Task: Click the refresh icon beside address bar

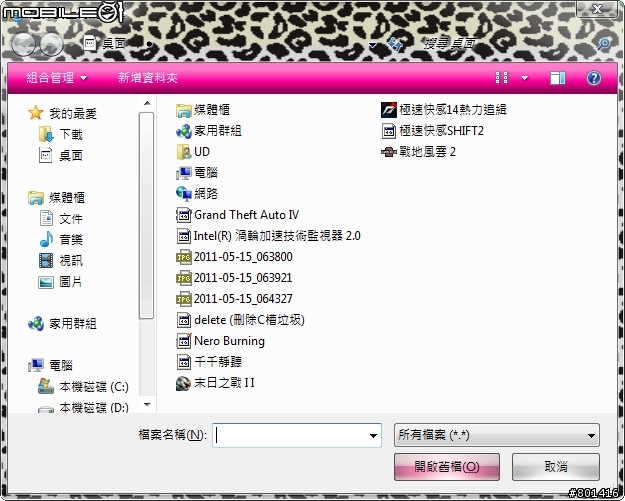Action: [395, 44]
